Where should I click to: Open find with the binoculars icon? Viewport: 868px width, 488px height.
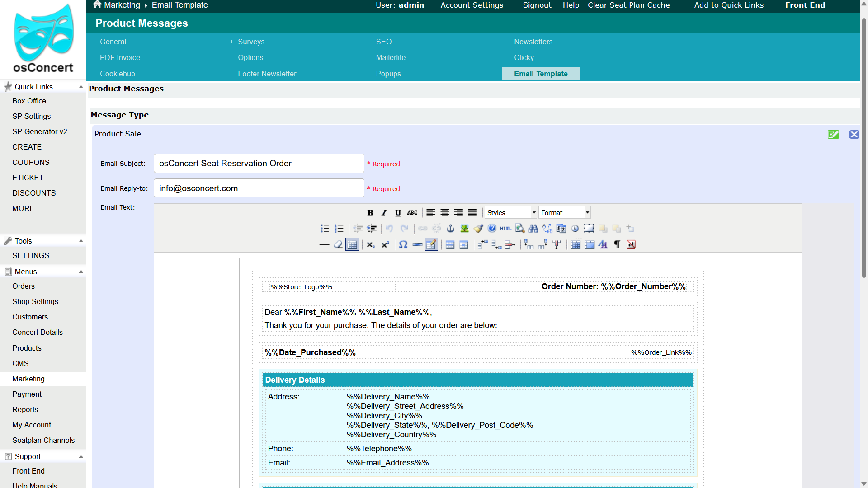[533, 229]
